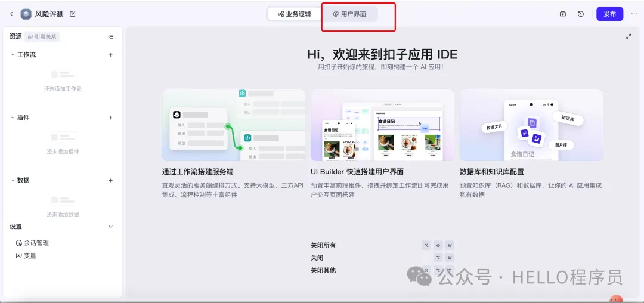Collapse the 设置 section chevron
Image resolution: width=644 pixels, height=303 pixels.
pyautogui.click(x=110, y=227)
